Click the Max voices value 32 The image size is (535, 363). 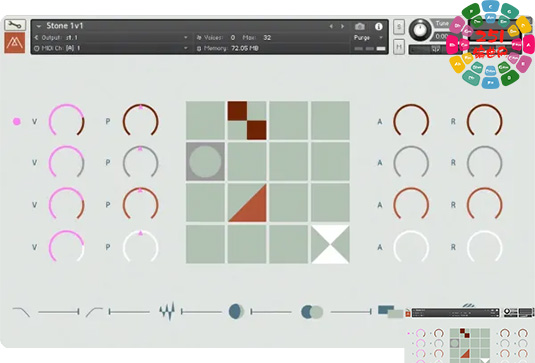point(267,38)
